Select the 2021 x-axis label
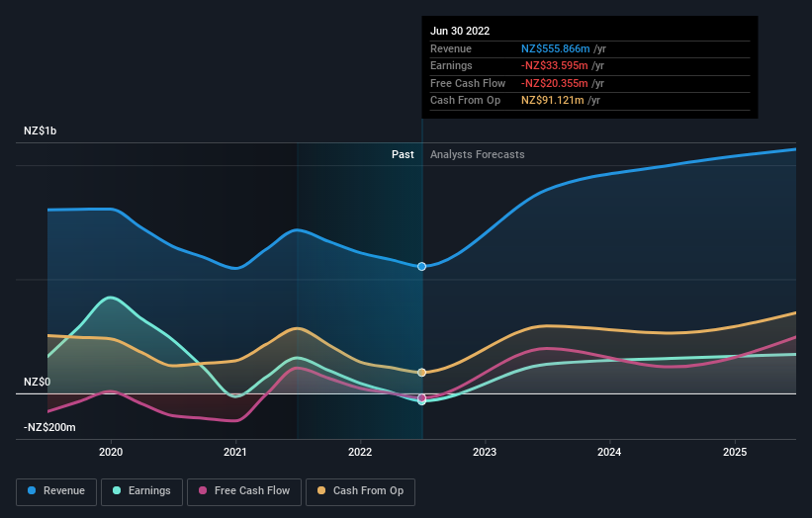This screenshot has height=518, width=812. tap(235, 452)
